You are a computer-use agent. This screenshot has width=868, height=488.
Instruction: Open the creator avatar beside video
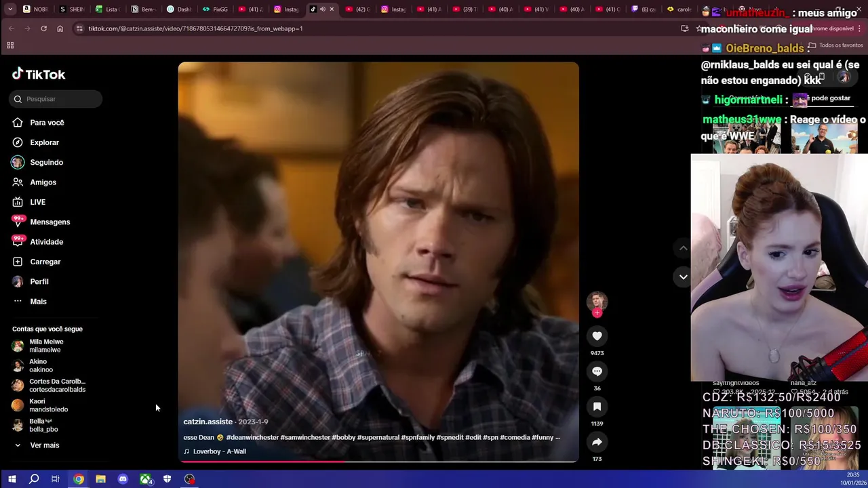[597, 301]
